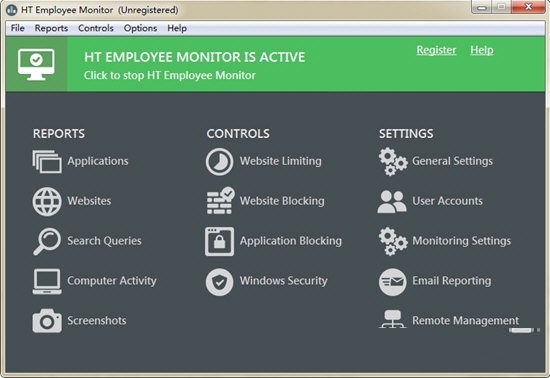Screen dimensions: 550x378
Task: Open the Options menu
Action: point(140,28)
